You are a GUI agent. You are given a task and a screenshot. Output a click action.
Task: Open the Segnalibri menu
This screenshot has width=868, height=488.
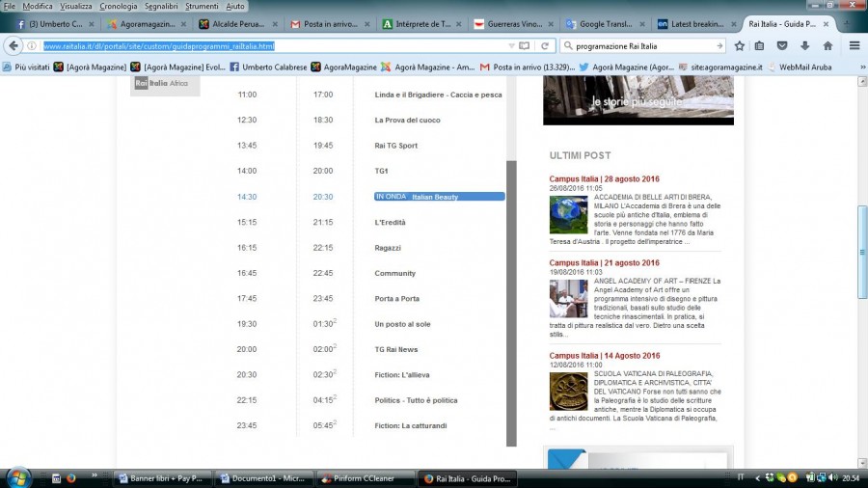point(161,6)
